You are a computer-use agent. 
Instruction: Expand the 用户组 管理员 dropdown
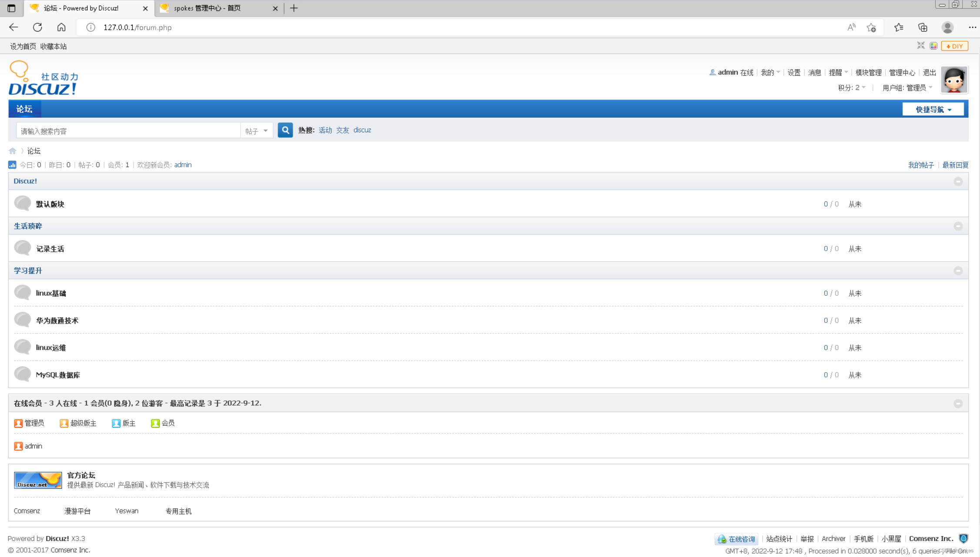907,87
